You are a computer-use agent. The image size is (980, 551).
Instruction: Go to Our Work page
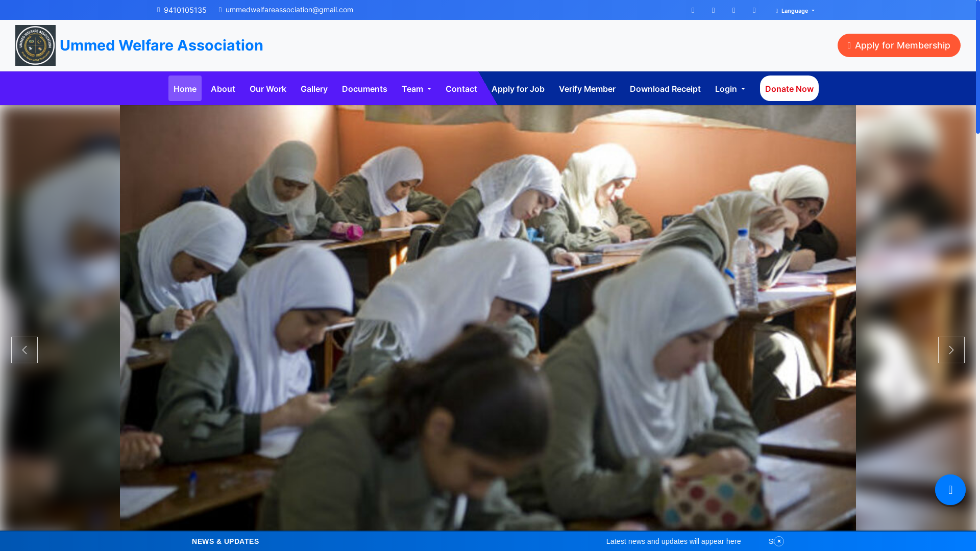point(267,89)
